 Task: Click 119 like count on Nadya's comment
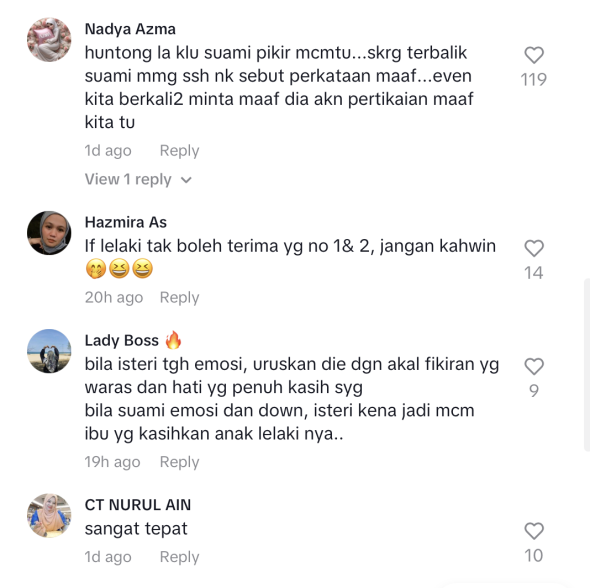[534, 80]
